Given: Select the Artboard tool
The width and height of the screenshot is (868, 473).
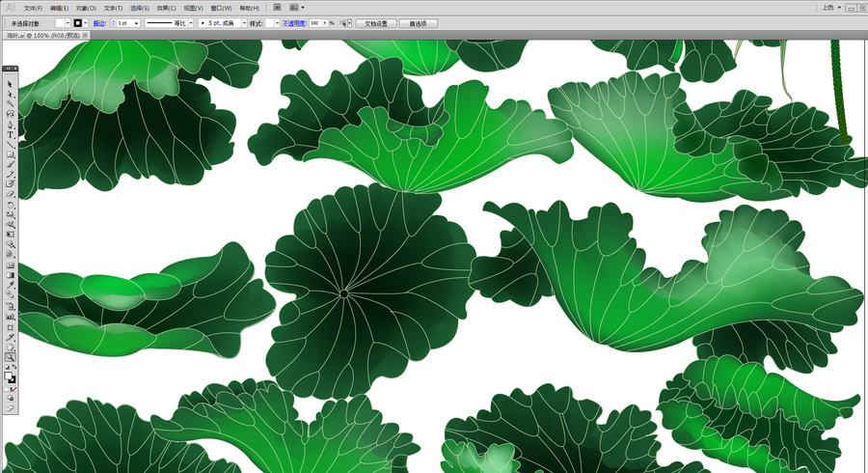Looking at the screenshot, I should 10,328.
